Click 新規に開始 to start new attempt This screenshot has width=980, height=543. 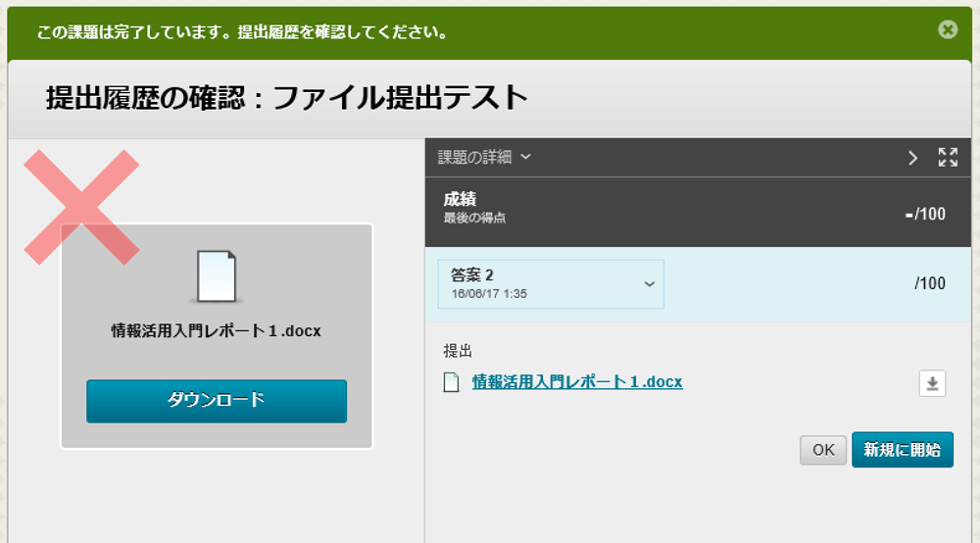pyautogui.click(x=902, y=450)
